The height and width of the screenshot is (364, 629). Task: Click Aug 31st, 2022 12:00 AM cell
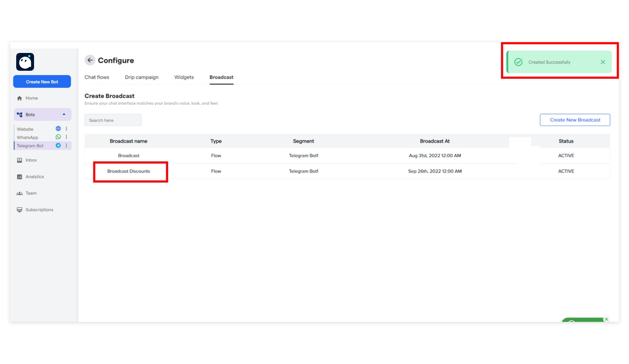(x=435, y=155)
